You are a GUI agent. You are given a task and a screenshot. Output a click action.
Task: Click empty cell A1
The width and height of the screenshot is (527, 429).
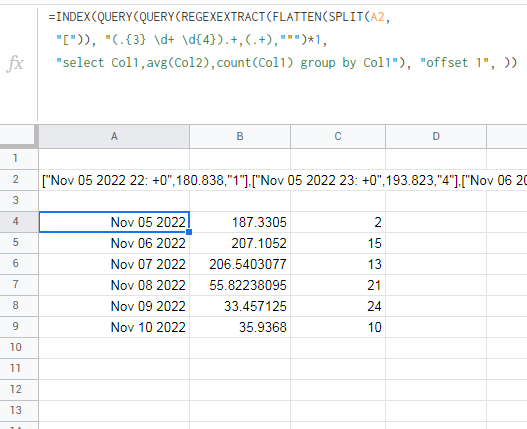(x=114, y=158)
